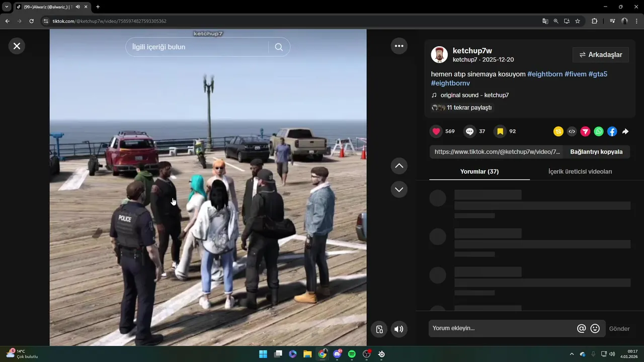Send to friends with red arrow icon
The image size is (644, 362).
[585, 131]
